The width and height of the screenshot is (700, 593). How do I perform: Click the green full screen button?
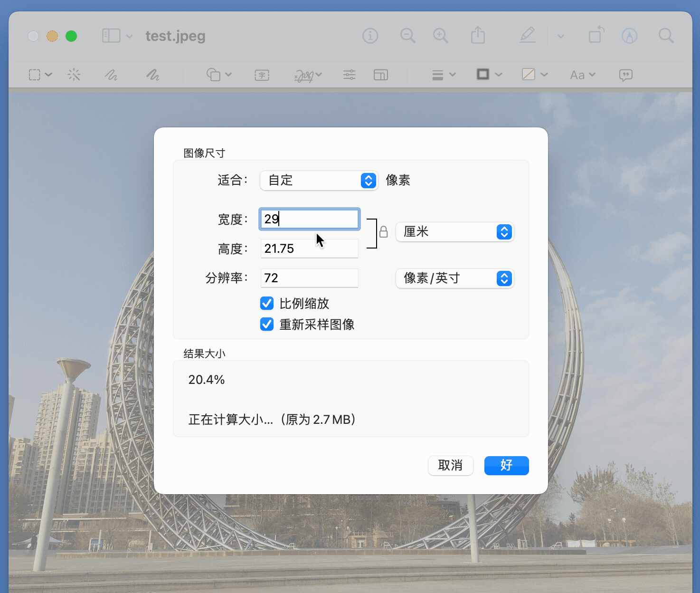pyautogui.click(x=71, y=36)
